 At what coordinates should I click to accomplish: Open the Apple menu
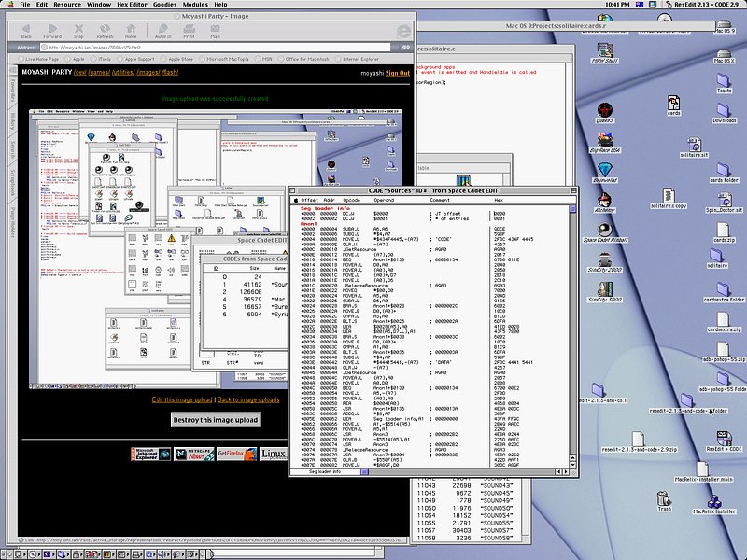[x=10, y=5]
